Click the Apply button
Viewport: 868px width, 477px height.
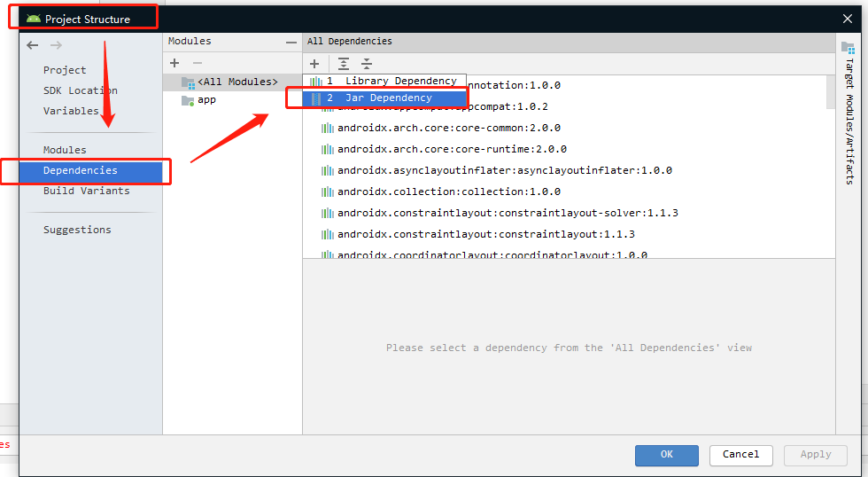(816, 456)
